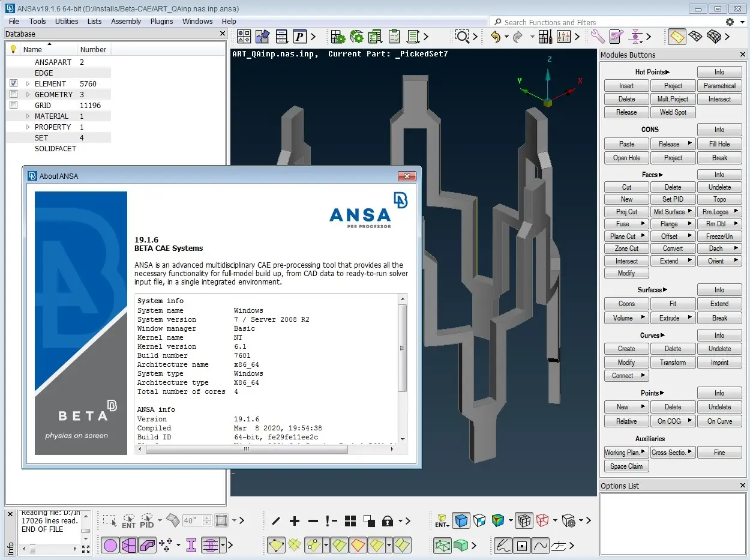Image resolution: width=750 pixels, height=560 pixels.
Task: Click the minus (remove) icon in bottom toolbar
Action: coord(313,521)
